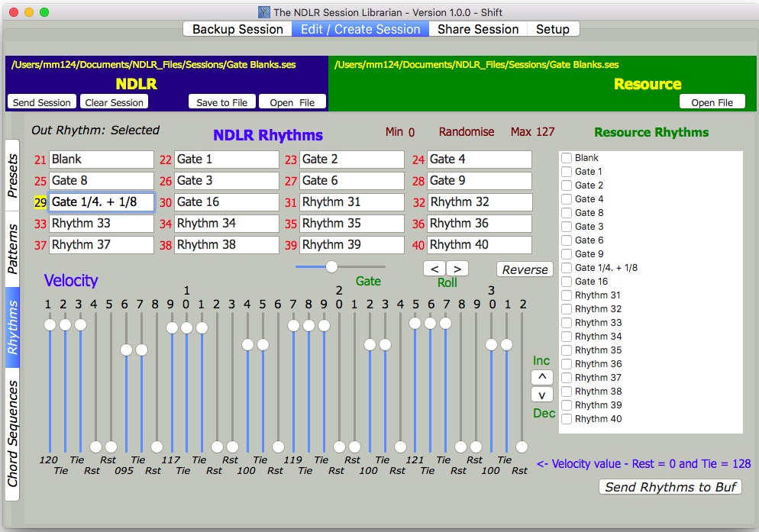The image size is (759, 532).
Task: Click rhythm 29 Gate 1/4. + 1/8 field
Action: tap(101, 202)
